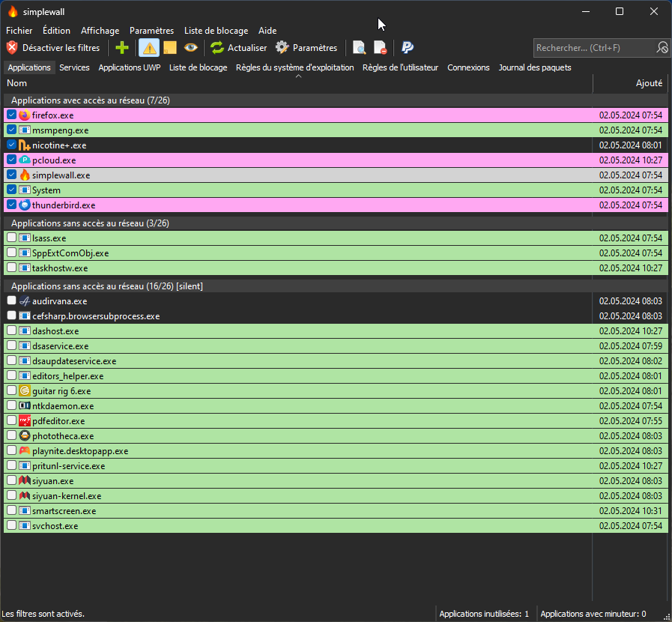Toggle the warning-triangle notifications button

pyautogui.click(x=149, y=47)
